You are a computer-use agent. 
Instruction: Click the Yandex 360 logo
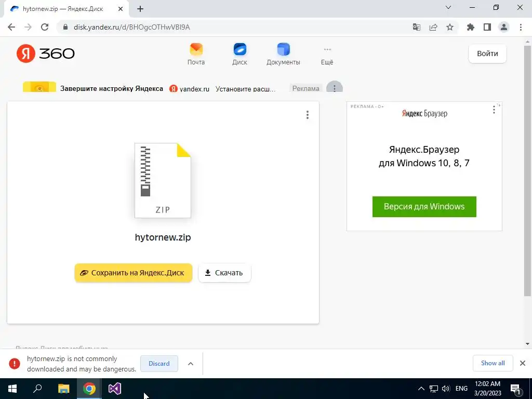click(46, 54)
